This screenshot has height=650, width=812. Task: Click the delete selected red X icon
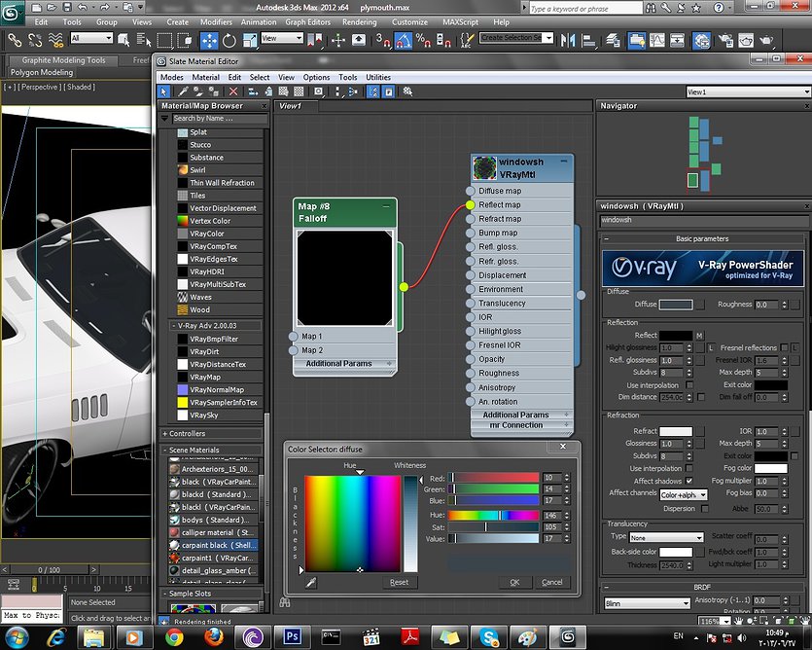[x=233, y=91]
